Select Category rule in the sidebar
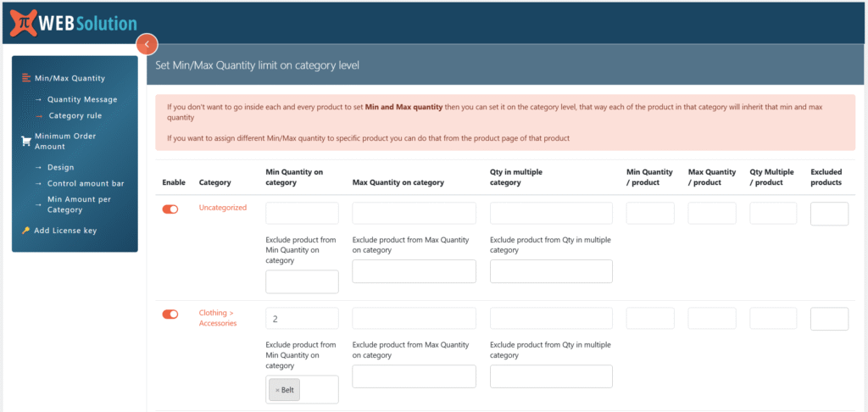The width and height of the screenshot is (868, 412). [x=75, y=115]
